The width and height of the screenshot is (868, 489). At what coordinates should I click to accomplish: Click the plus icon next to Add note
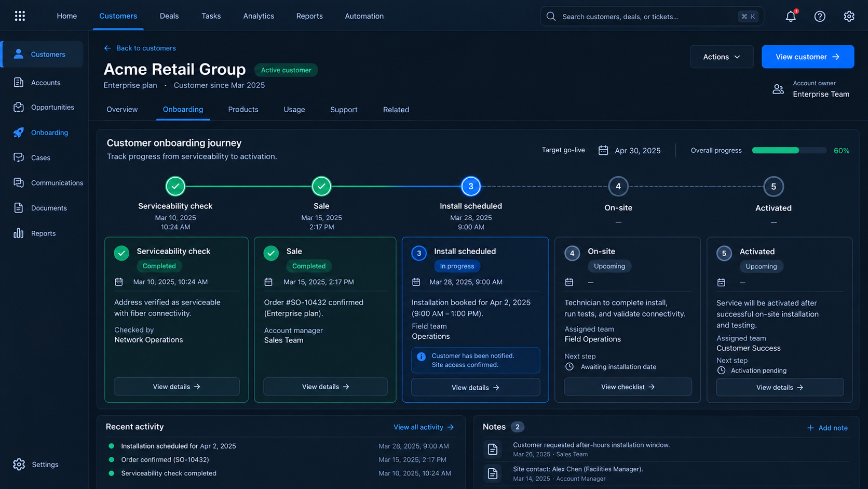(x=810, y=428)
